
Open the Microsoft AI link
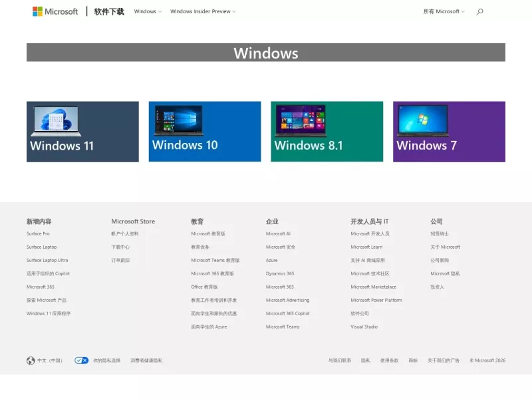(x=278, y=234)
